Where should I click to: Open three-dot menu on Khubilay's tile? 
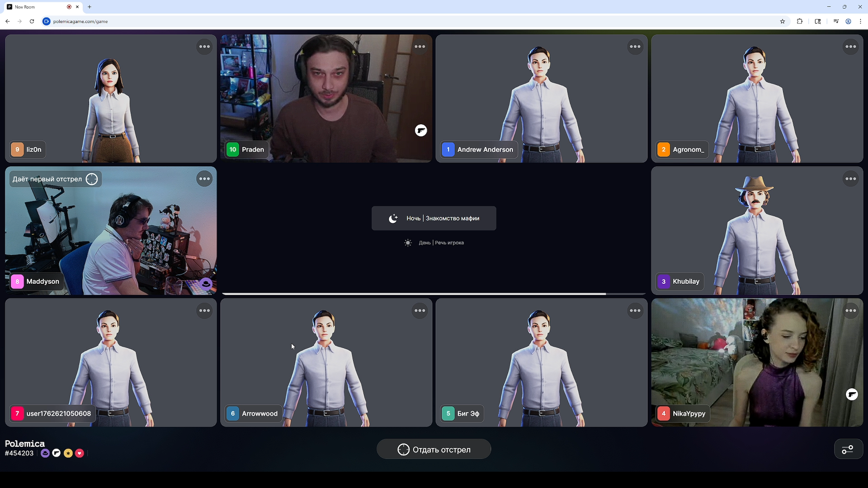pyautogui.click(x=850, y=179)
